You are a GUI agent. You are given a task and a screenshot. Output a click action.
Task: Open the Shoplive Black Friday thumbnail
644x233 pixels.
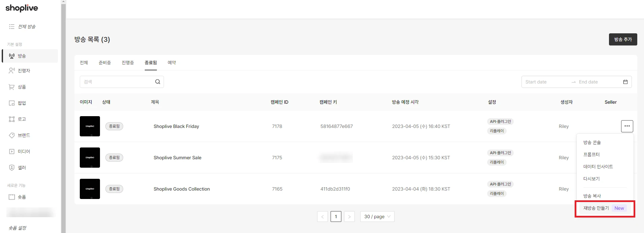[x=90, y=126]
